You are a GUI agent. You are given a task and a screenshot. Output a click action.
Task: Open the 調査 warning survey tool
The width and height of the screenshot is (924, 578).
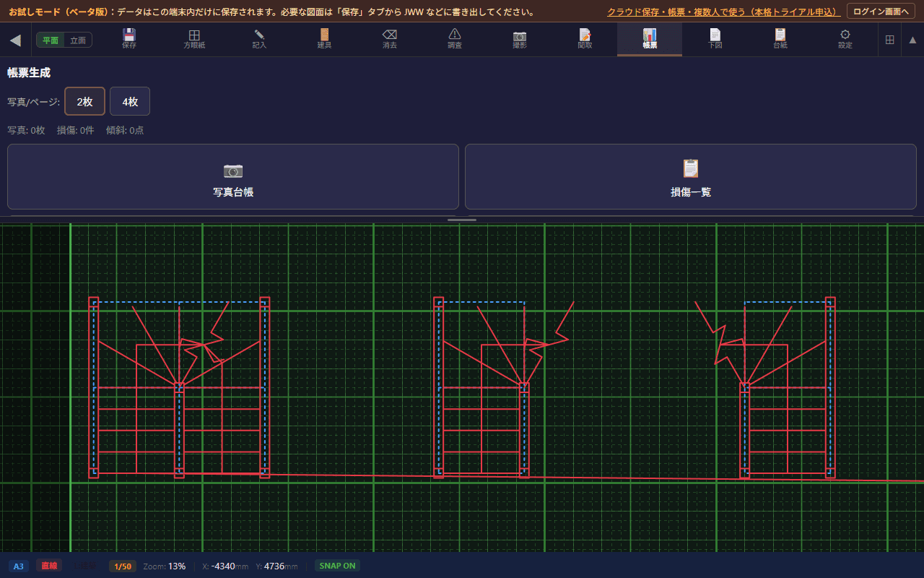click(x=455, y=39)
